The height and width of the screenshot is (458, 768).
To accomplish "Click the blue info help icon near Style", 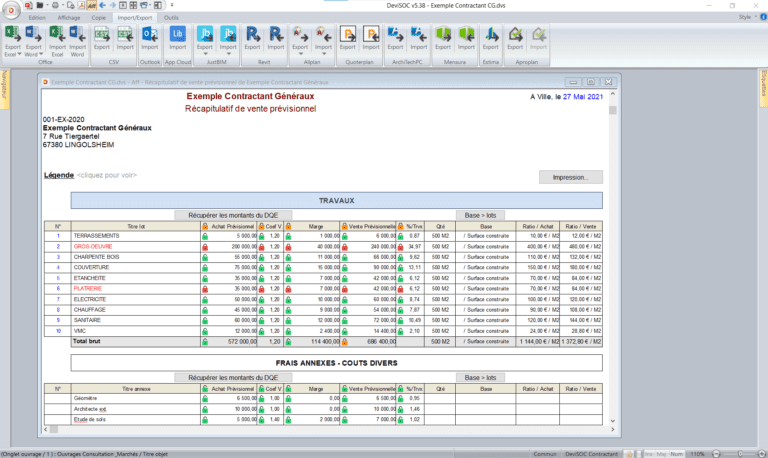I will (763, 17).
